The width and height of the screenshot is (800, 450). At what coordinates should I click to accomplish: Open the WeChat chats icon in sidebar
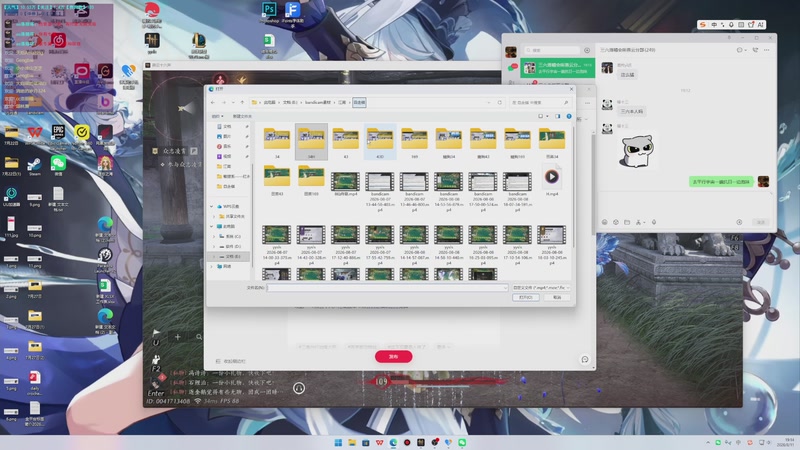coord(511,67)
